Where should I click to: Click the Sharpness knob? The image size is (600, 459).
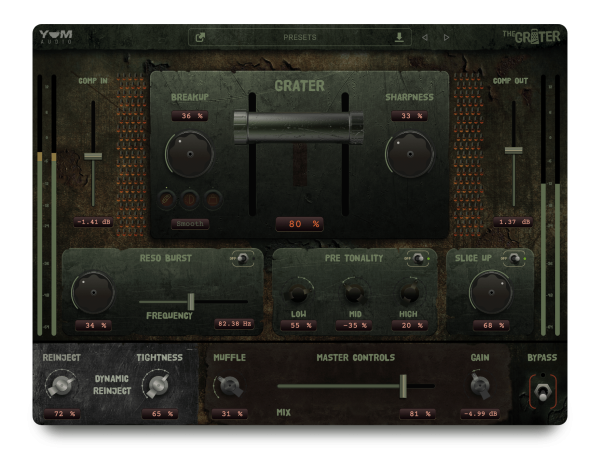(x=410, y=154)
